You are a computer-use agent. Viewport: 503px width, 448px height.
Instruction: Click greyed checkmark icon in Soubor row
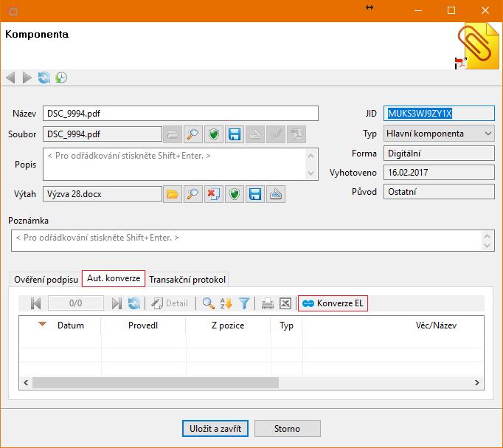(276, 134)
